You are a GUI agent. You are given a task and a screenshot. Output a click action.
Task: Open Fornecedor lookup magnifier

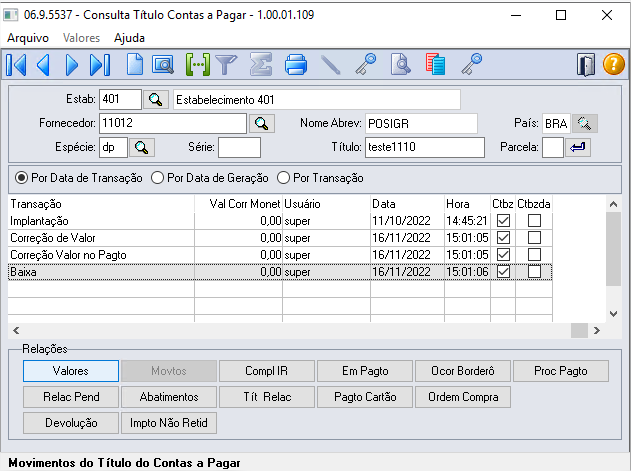point(262,123)
